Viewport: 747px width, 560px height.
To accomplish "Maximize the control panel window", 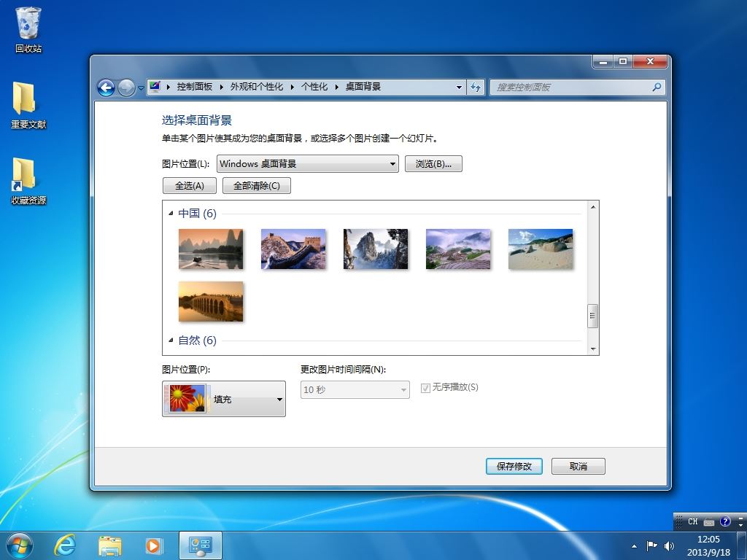I will tap(623, 61).
